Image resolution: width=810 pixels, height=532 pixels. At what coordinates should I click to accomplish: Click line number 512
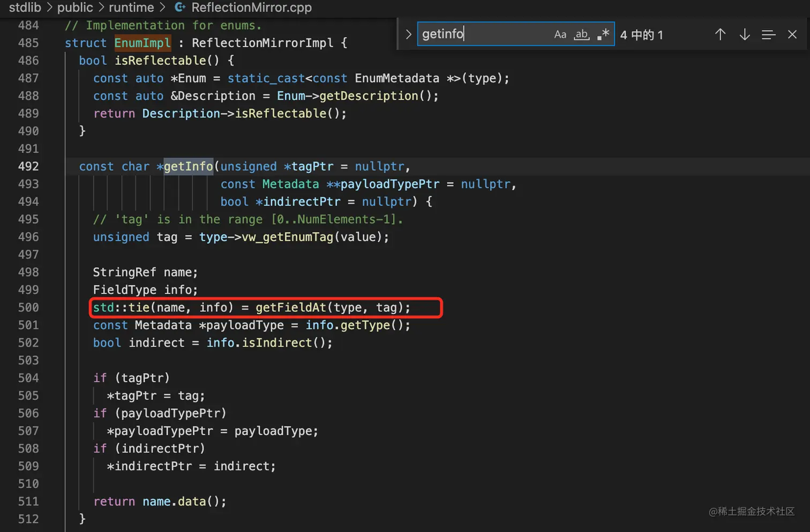click(28, 519)
